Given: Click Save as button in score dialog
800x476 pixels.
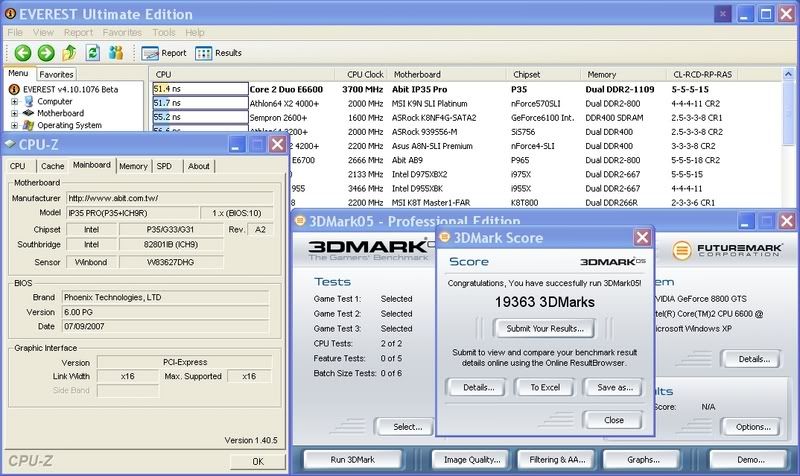Looking at the screenshot, I should tap(615, 387).
